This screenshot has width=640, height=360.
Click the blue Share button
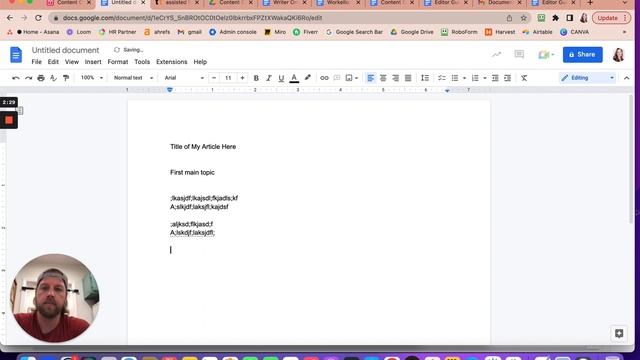coord(582,54)
